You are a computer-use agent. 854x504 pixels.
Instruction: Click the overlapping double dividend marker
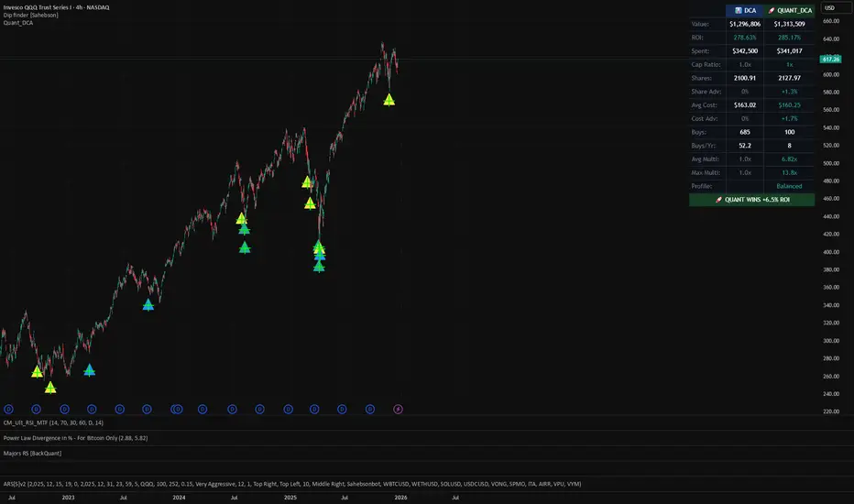click(177, 410)
